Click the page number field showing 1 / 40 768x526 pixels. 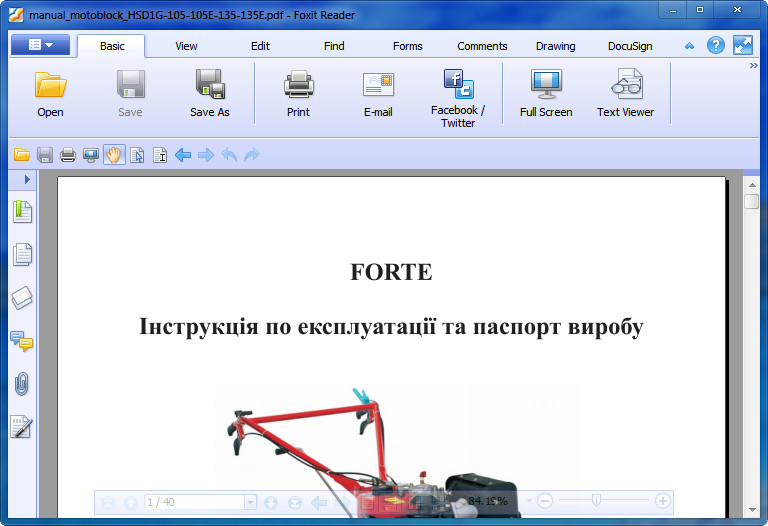194,502
